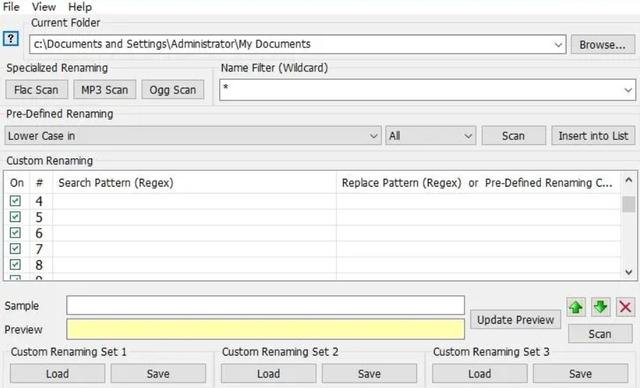
Task: Click Insert into List button
Action: [593, 136]
